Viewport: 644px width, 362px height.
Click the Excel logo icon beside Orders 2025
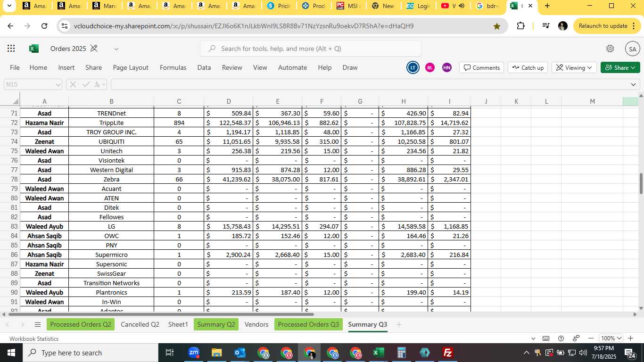pos(34,49)
